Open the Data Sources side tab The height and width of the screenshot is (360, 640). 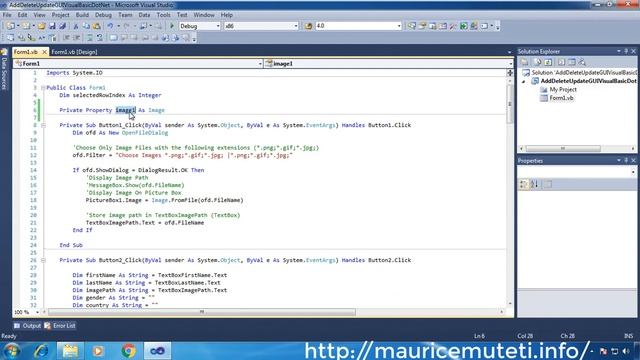pos(4,69)
